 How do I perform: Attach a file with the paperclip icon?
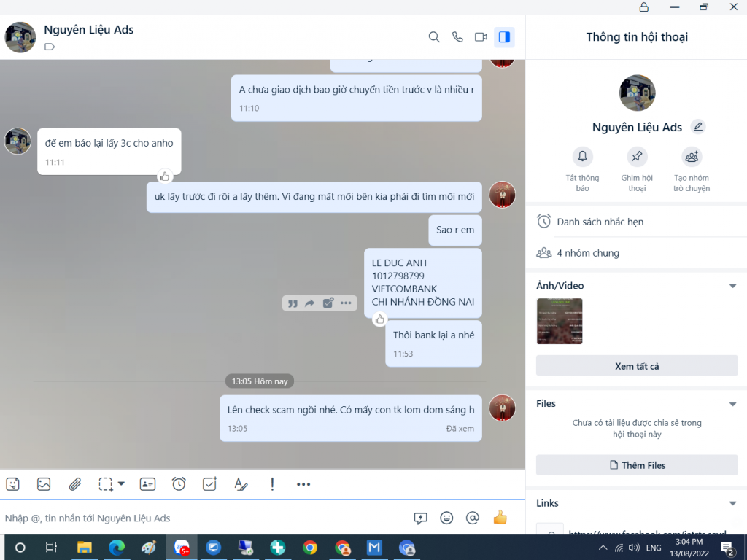[74, 483]
